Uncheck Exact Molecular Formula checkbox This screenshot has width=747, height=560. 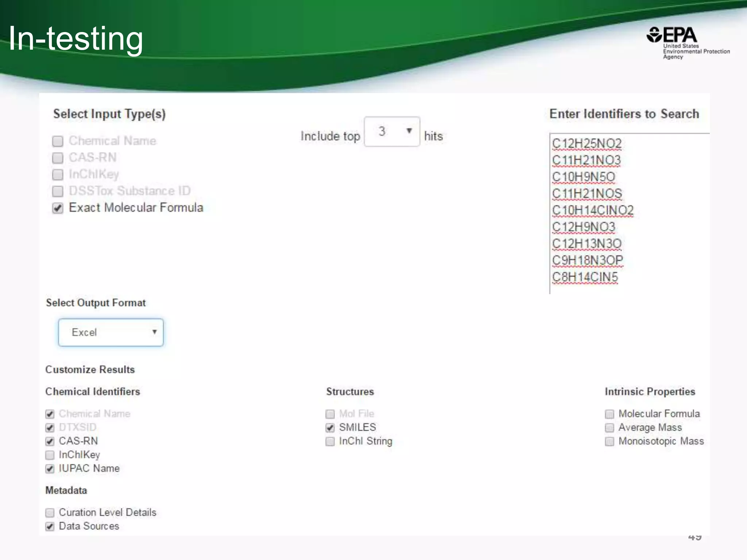point(58,208)
